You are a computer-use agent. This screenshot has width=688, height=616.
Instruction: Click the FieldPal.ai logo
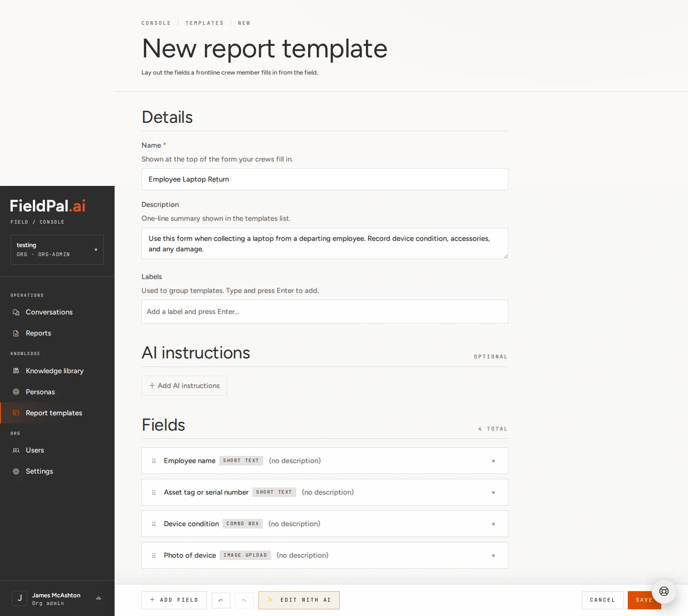[48, 206]
